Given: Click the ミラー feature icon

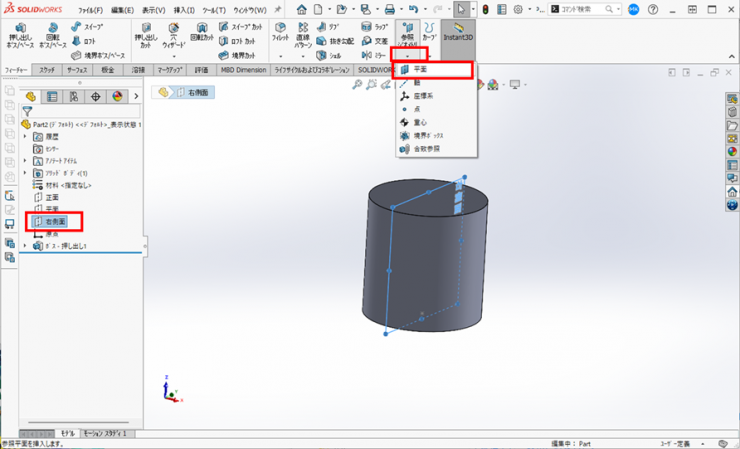Looking at the screenshot, I should 365,55.
